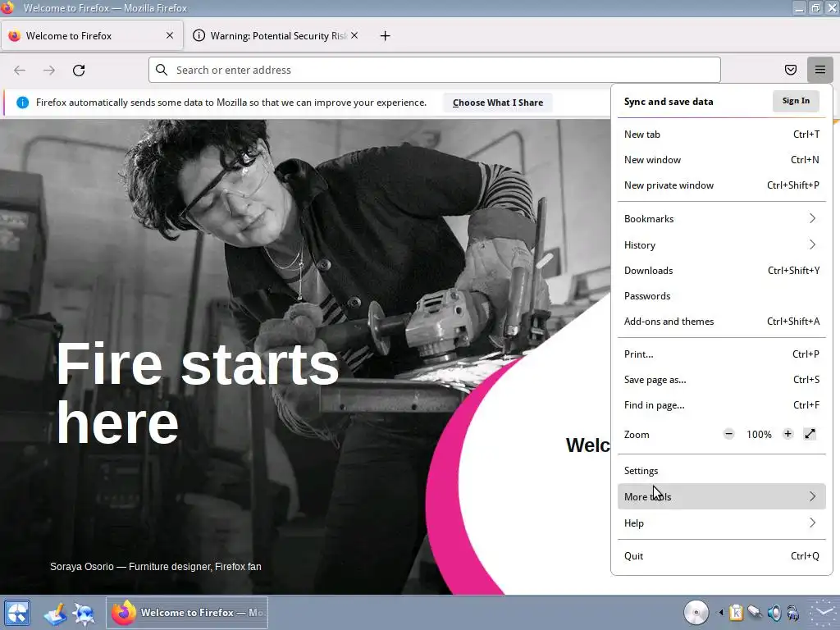Toggle full screen with the arrows icon
This screenshot has width=840, height=630.
click(x=810, y=434)
